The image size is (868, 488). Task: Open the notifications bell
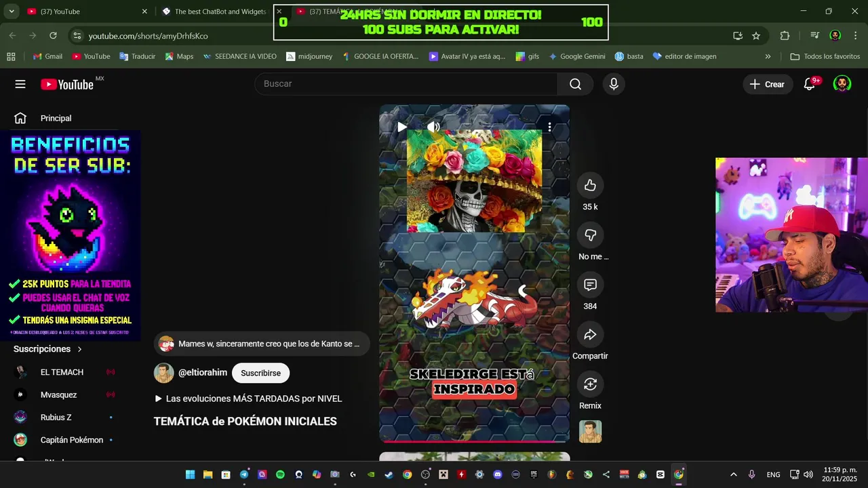(810, 84)
